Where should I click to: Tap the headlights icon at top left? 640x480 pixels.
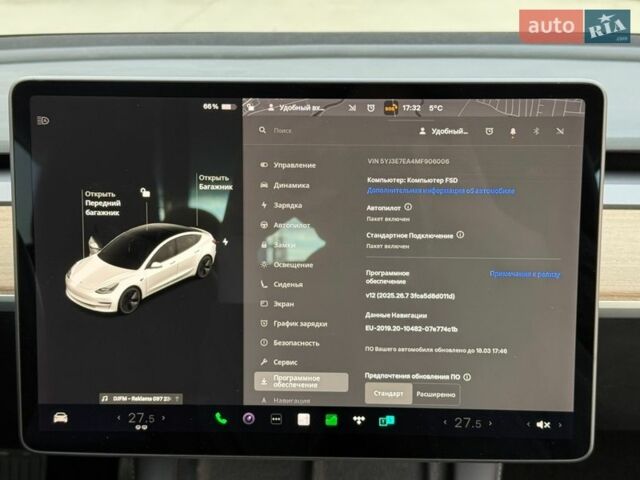tap(43, 121)
